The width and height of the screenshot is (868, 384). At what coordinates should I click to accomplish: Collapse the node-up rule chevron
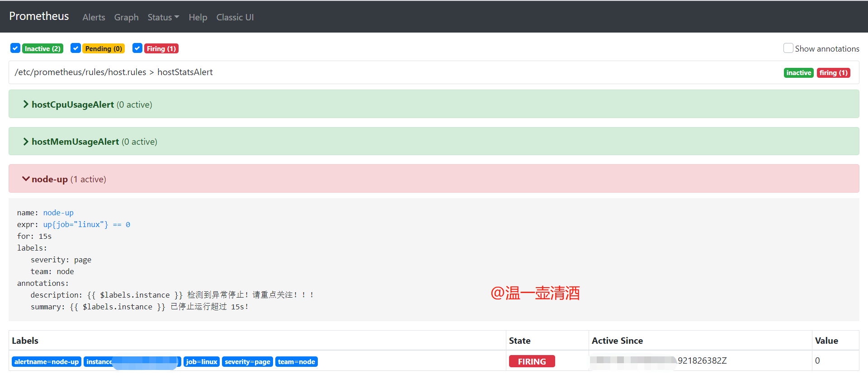point(26,179)
